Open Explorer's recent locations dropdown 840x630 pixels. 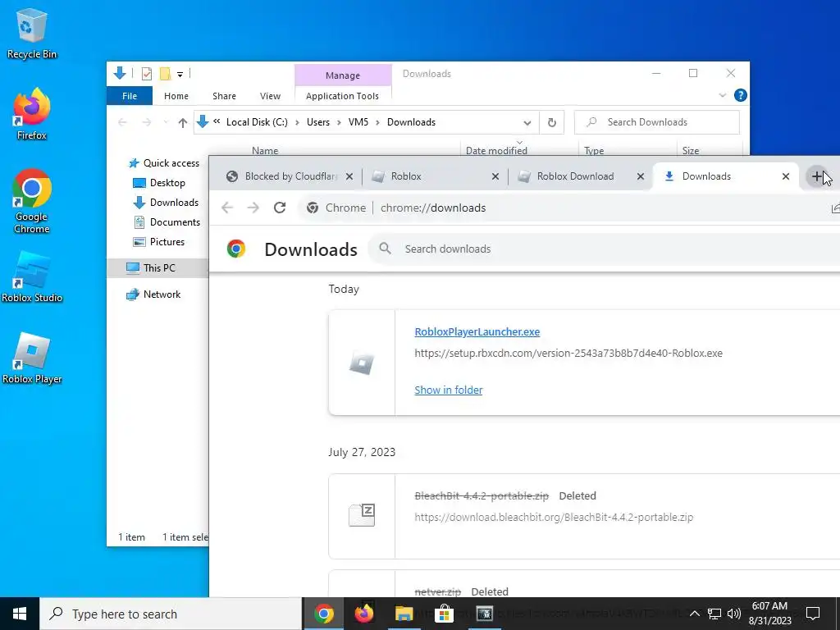tap(166, 123)
